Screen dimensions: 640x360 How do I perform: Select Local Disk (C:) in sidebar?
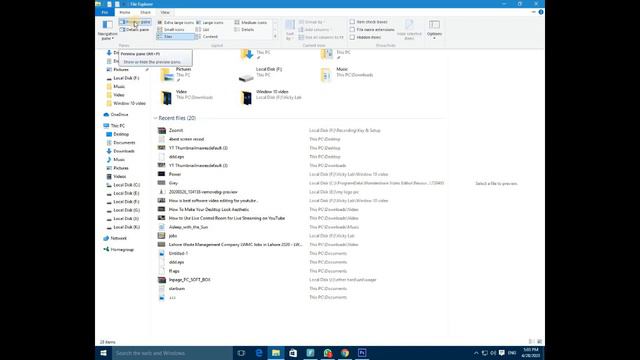123,185
